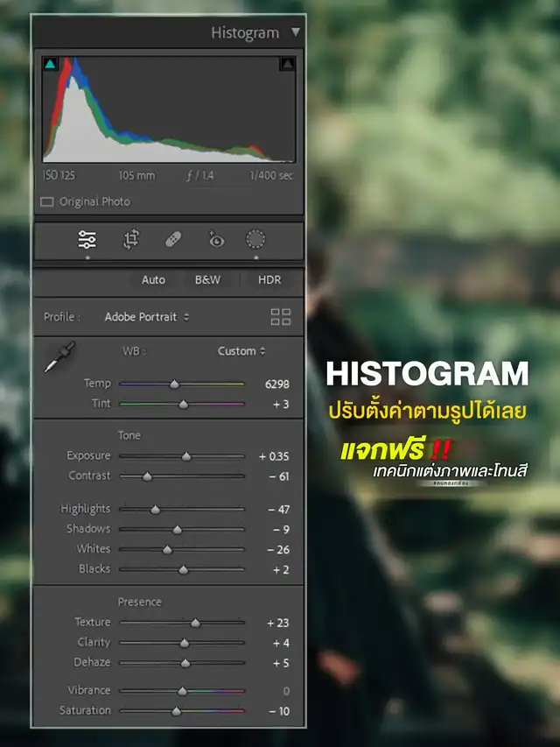Click the Contrast slider handle
Screen dimensions: 560x747
(147, 476)
